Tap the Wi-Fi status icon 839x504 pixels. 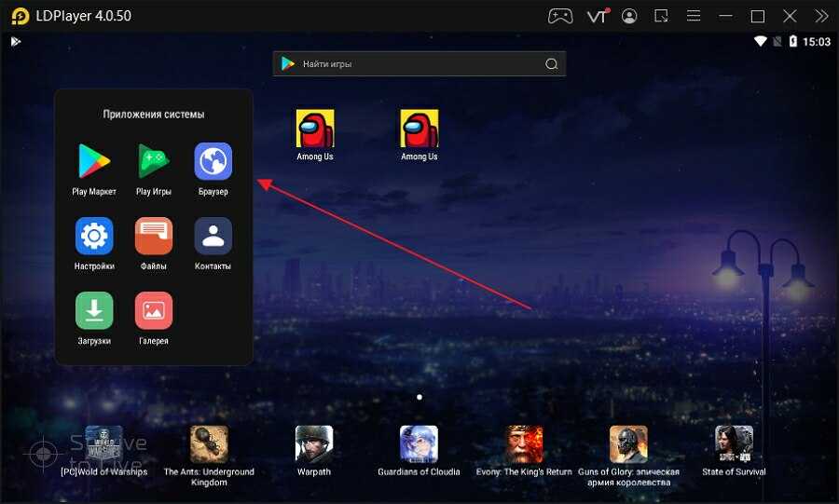[761, 41]
